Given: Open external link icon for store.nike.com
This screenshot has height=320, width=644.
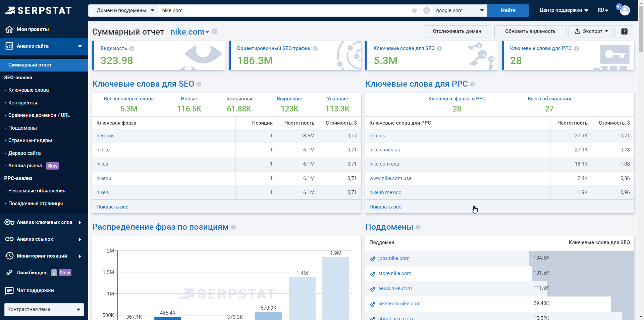Looking at the screenshot, I should (373, 274).
